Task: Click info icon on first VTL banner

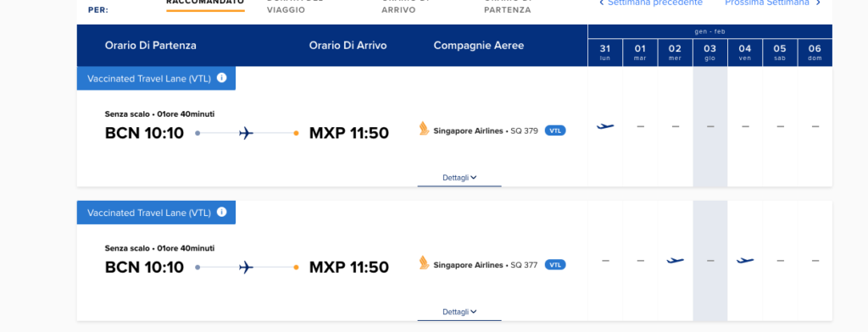Action: [x=221, y=78]
